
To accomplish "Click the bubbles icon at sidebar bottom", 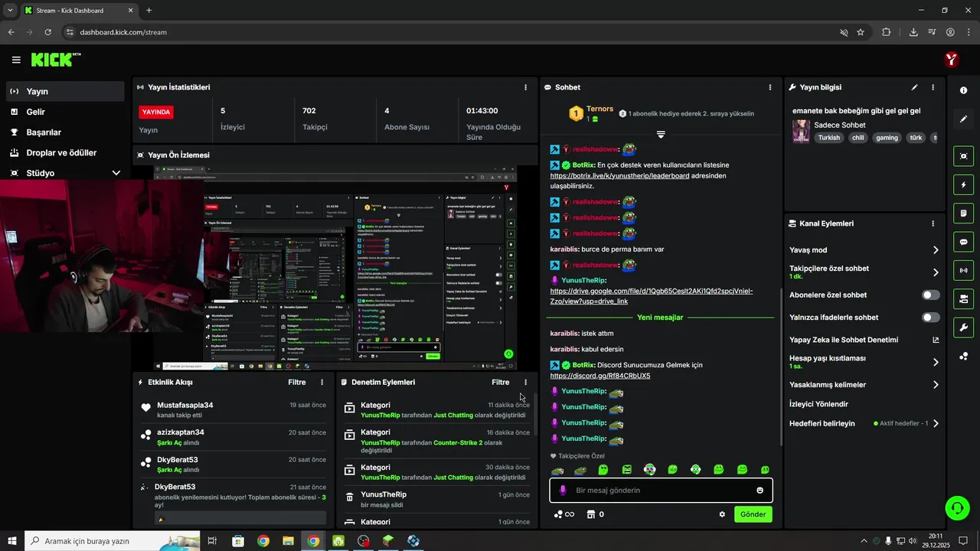I will pos(963,356).
